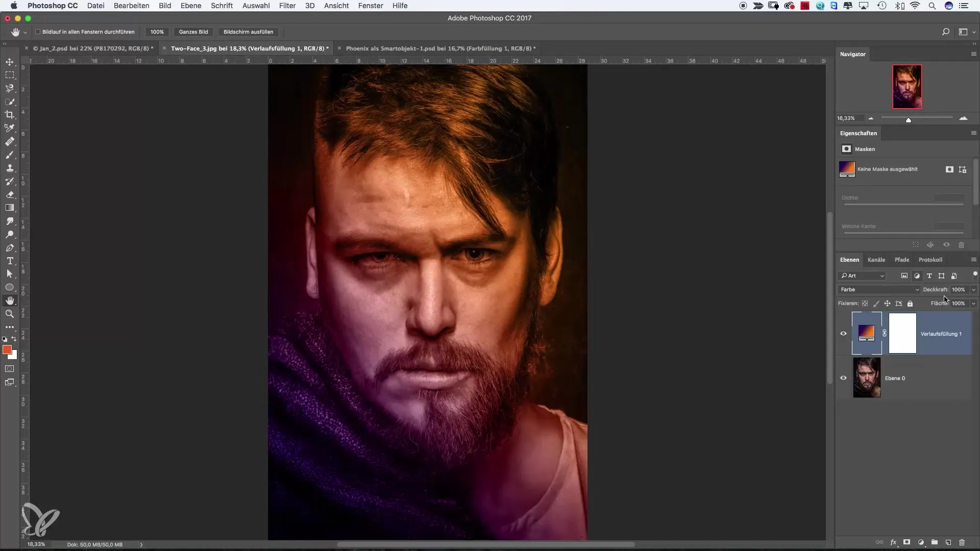Screen dimensions: 980x551
Task: Open Eigenschaften panel options menu
Action: 973,133
